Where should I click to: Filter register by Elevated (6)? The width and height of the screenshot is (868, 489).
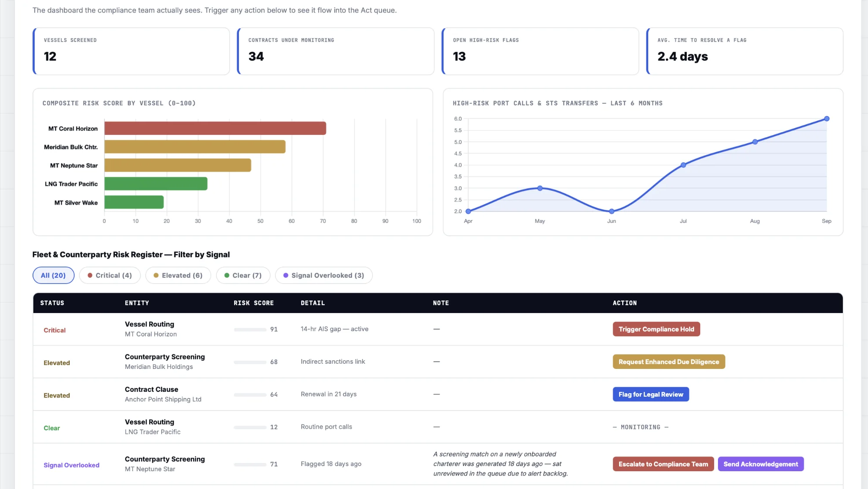click(x=178, y=275)
